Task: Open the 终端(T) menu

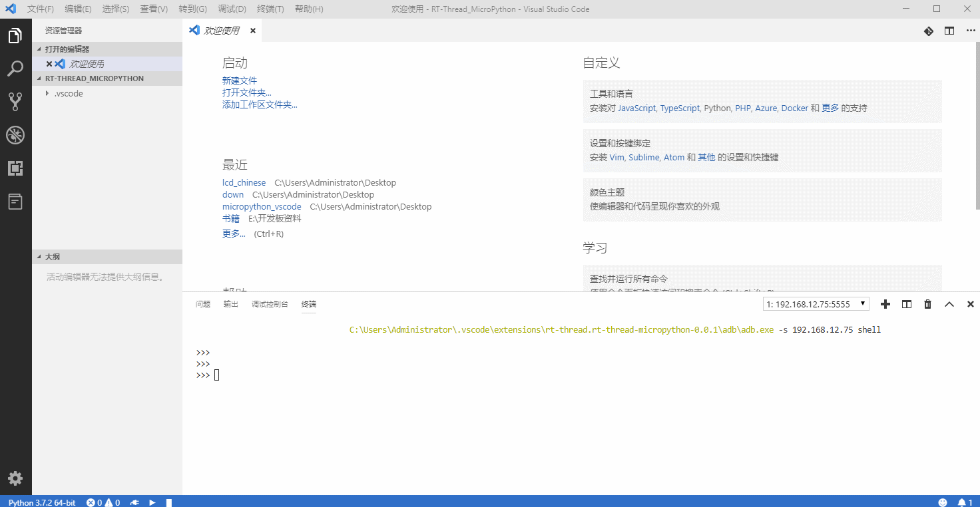Action: [270, 9]
